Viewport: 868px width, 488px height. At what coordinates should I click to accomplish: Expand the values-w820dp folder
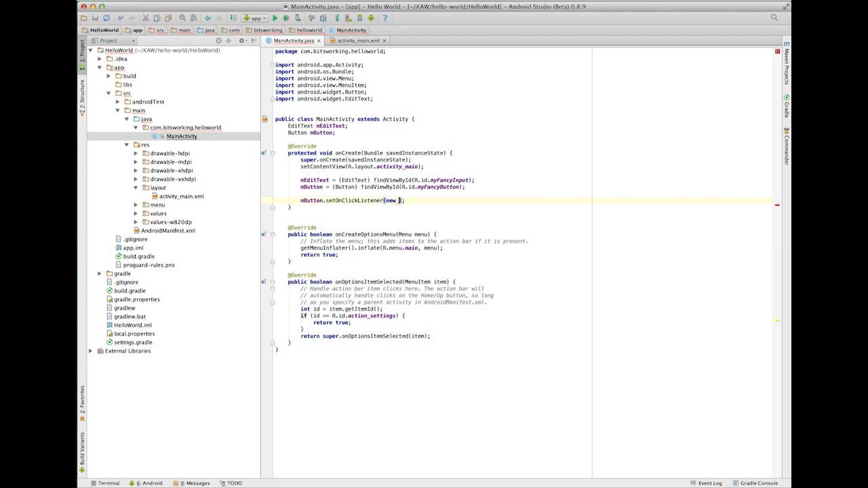(135, 222)
